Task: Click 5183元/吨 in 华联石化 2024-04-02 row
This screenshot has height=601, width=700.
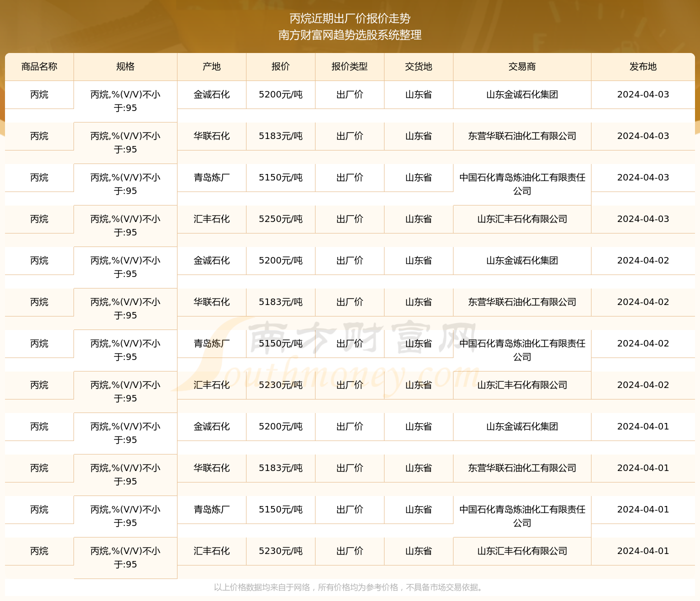Action: click(280, 302)
